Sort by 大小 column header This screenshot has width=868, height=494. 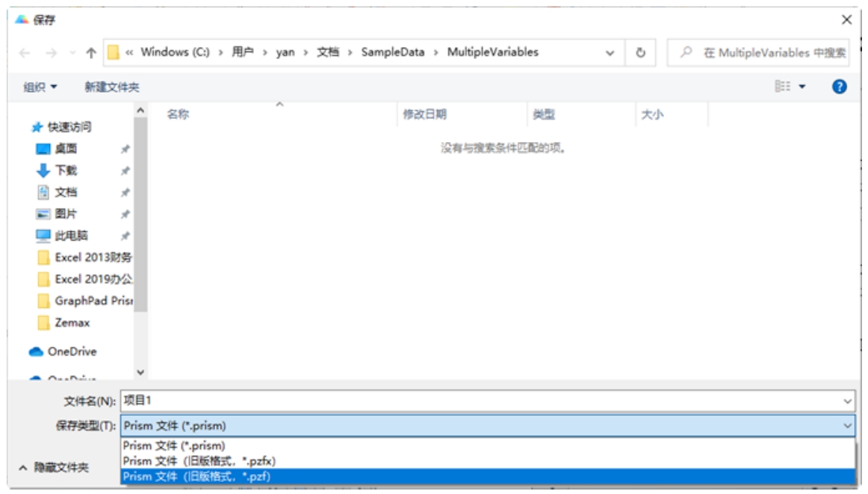point(652,114)
